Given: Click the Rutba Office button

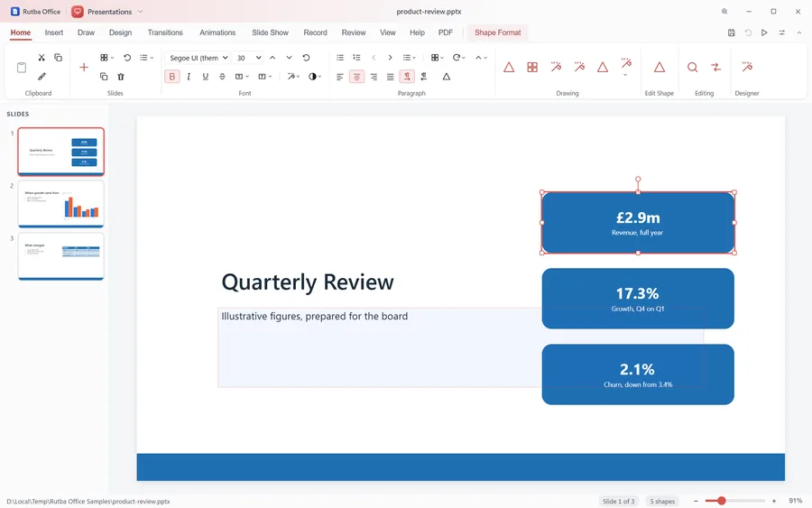Looking at the screenshot, I should coord(36,12).
